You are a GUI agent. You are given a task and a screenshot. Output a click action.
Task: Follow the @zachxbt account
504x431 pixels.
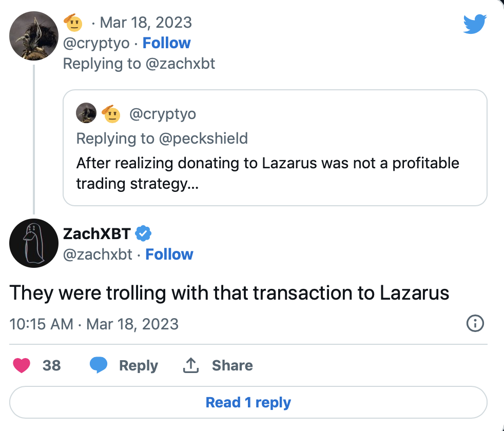click(169, 254)
